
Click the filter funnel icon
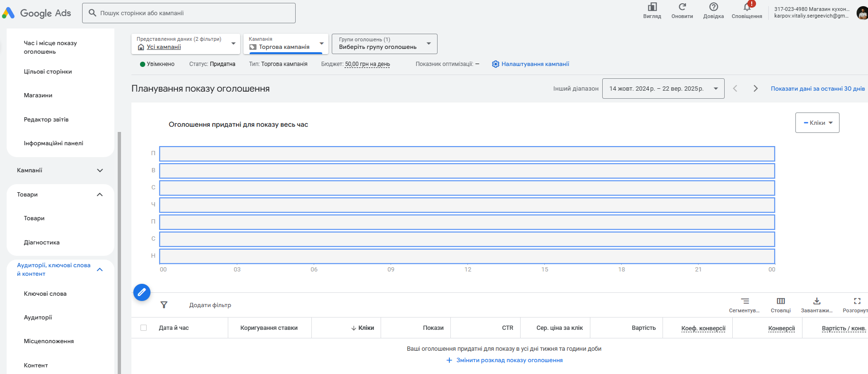pos(164,305)
